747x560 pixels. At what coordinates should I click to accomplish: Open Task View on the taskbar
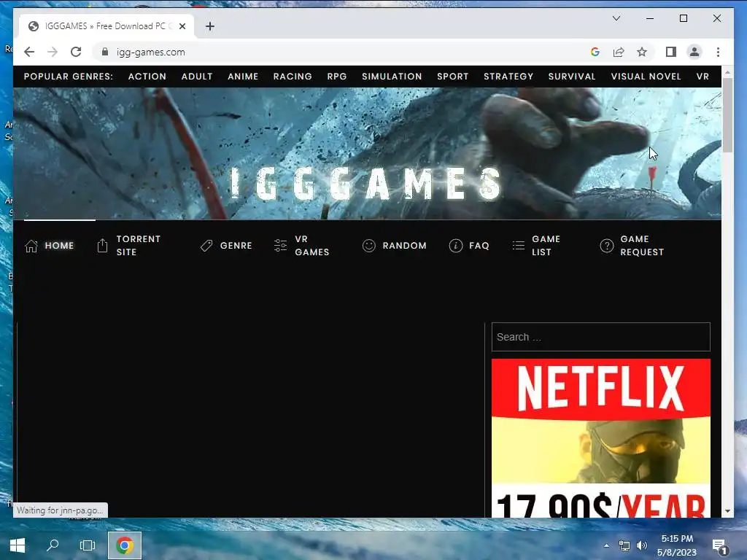(x=88, y=545)
